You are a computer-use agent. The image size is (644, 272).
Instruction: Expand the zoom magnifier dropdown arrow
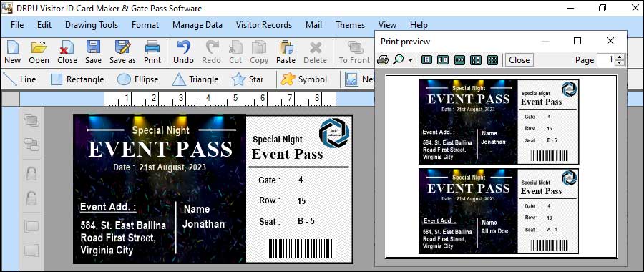[410, 60]
